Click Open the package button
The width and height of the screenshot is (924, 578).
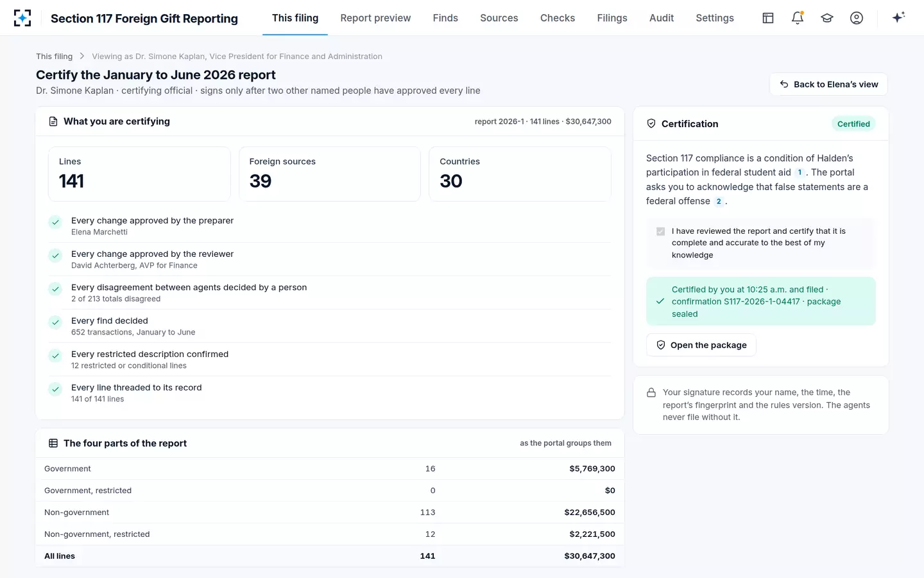coord(701,345)
